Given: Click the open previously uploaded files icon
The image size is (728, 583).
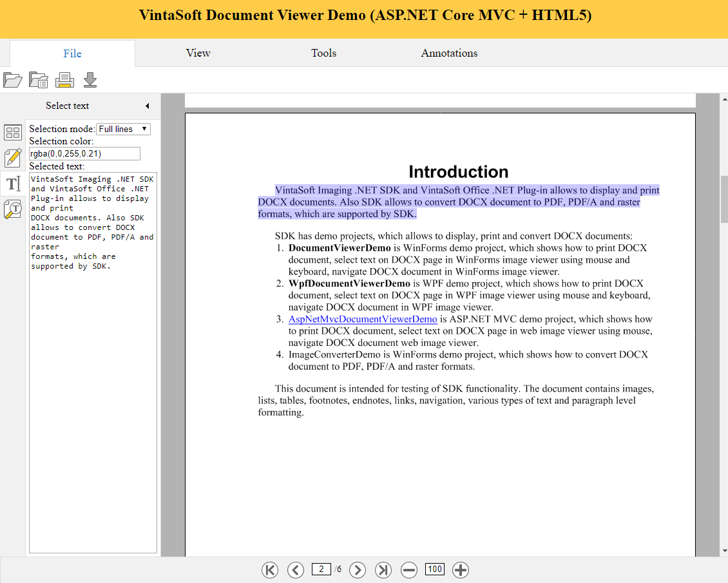Looking at the screenshot, I should coord(39,80).
